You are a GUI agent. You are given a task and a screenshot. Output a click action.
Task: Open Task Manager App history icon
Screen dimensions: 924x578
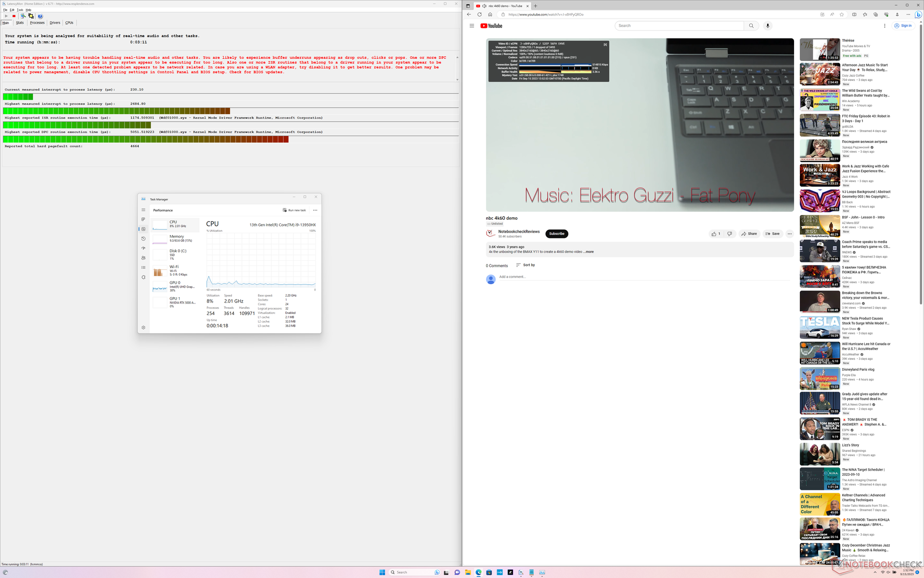pyautogui.click(x=143, y=238)
